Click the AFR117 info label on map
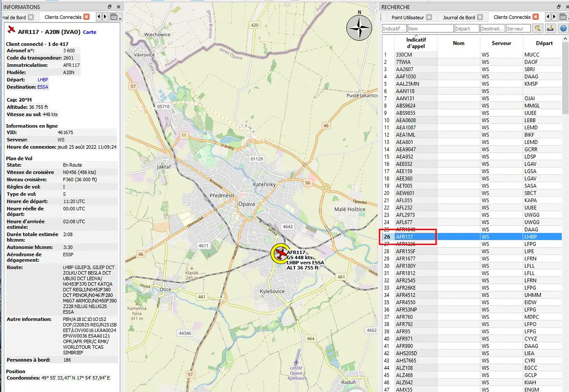The image size is (569, 392). (305, 260)
